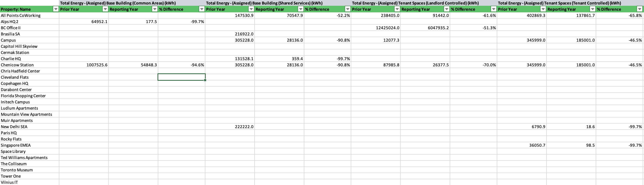Select the Ted Williams Apartments cell
Viewport: 644px width, 185px height.
point(29,158)
